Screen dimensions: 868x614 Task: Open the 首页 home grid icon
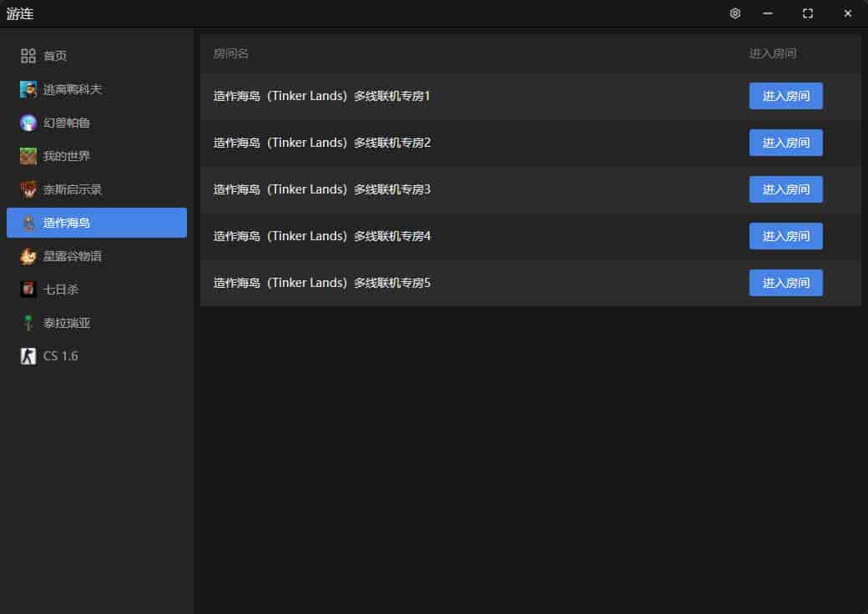coord(28,56)
